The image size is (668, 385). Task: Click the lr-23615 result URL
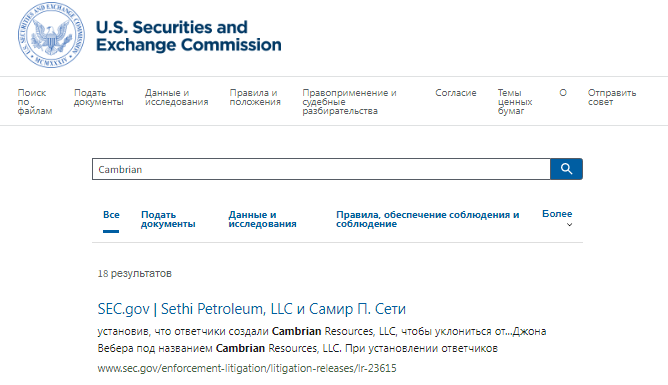(x=247, y=368)
